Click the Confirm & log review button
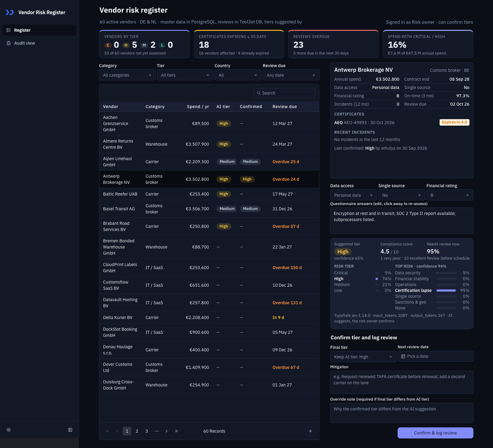Viewport: 493px width, 448px height. point(435,433)
